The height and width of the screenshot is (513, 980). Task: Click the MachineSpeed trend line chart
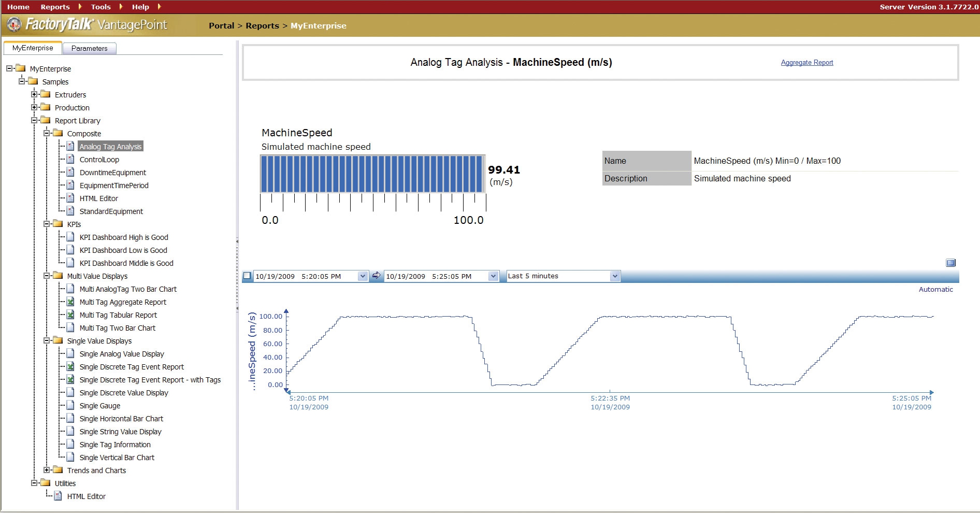tap(610, 351)
